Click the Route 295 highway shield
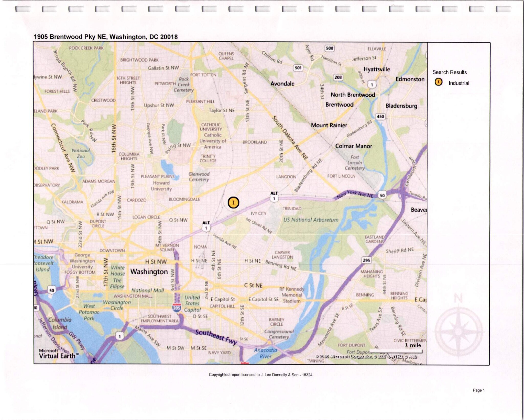This screenshot has height=420, width=524. tap(366, 260)
